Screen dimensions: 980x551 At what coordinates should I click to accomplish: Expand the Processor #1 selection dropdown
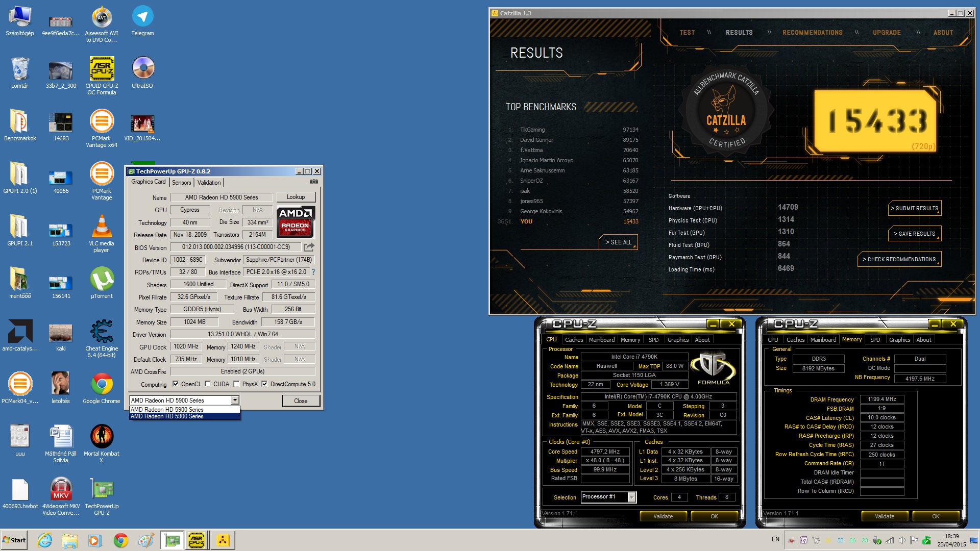[631, 497]
